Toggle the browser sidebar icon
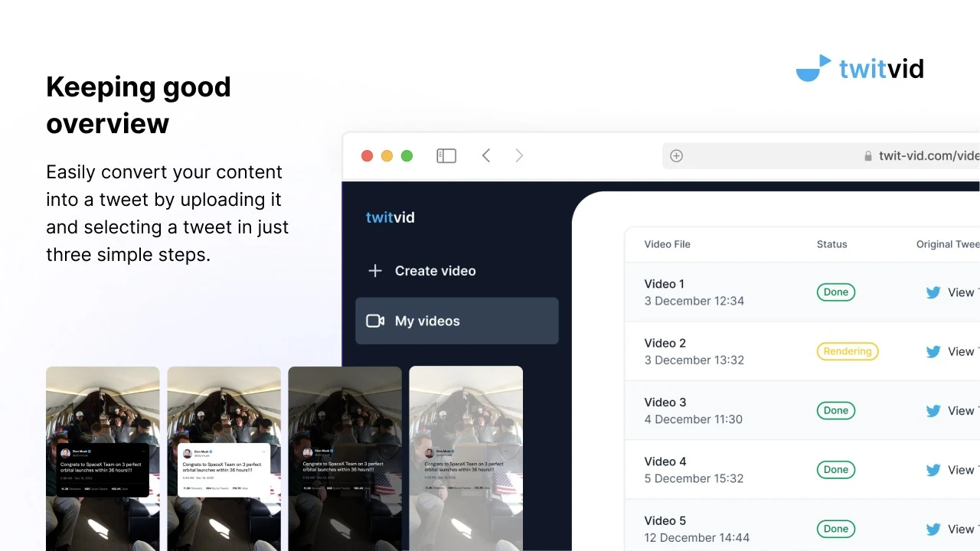980x551 pixels. click(x=446, y=156)
